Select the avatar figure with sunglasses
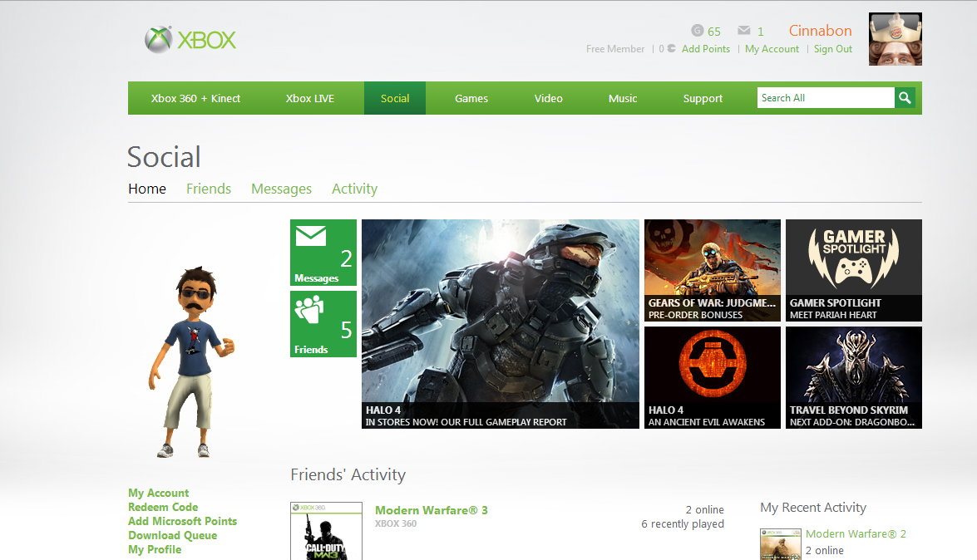Screen dimensions: 977x560 tap(191, 361)
